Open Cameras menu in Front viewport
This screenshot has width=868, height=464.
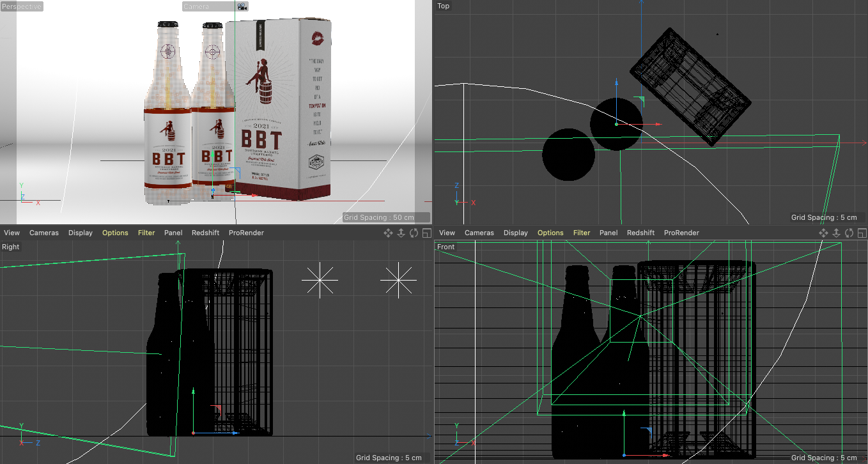[x=479, y=233]
